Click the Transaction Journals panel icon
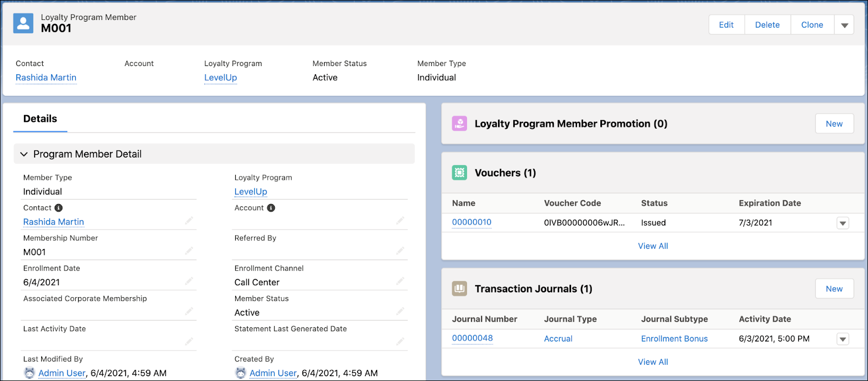868x381 pixels. 459,288
